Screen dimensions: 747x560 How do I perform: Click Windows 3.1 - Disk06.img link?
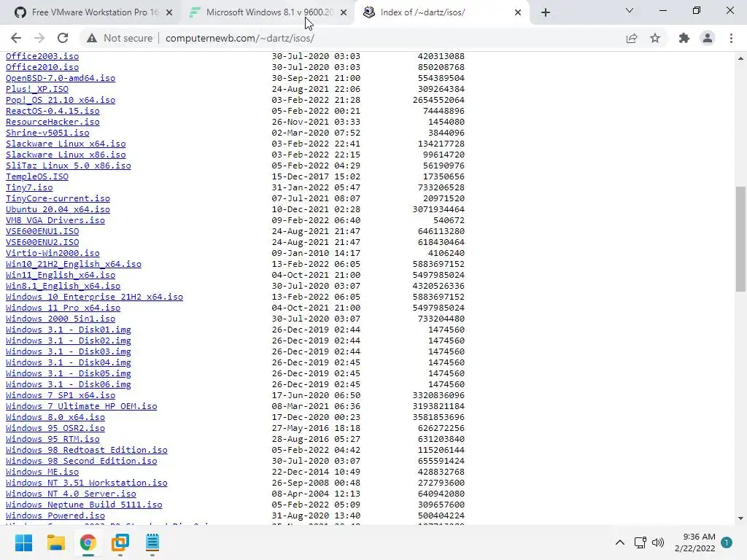[x=68, y=385]
